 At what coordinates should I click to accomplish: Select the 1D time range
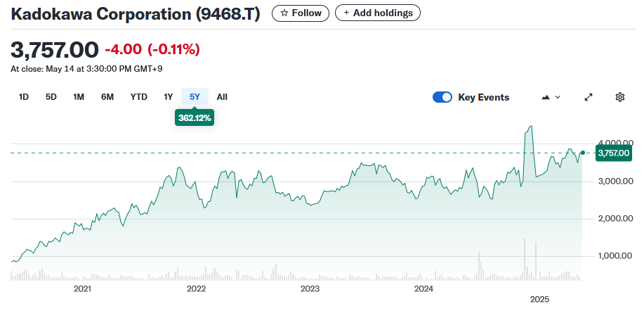pyautogui.click(x=24, y=97)
